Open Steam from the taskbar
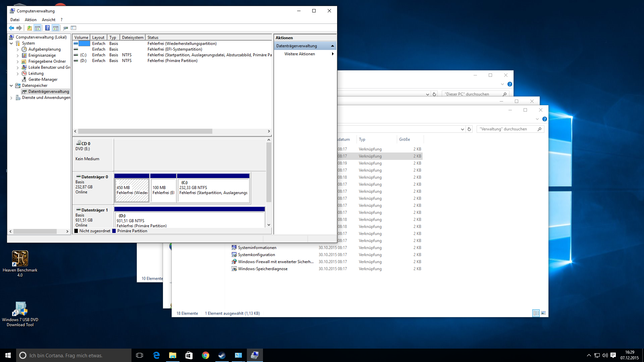This screenshot has width=644, height=362. click(222, 355)
